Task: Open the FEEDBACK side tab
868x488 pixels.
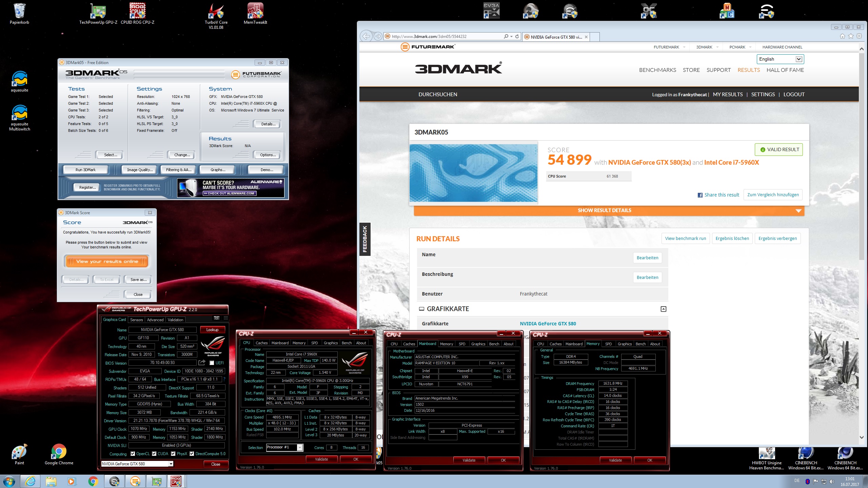Action: 365,239
